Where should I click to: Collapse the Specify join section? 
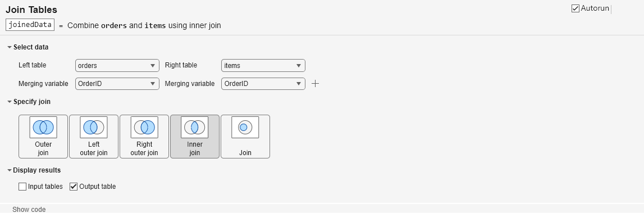click(10, 102)
